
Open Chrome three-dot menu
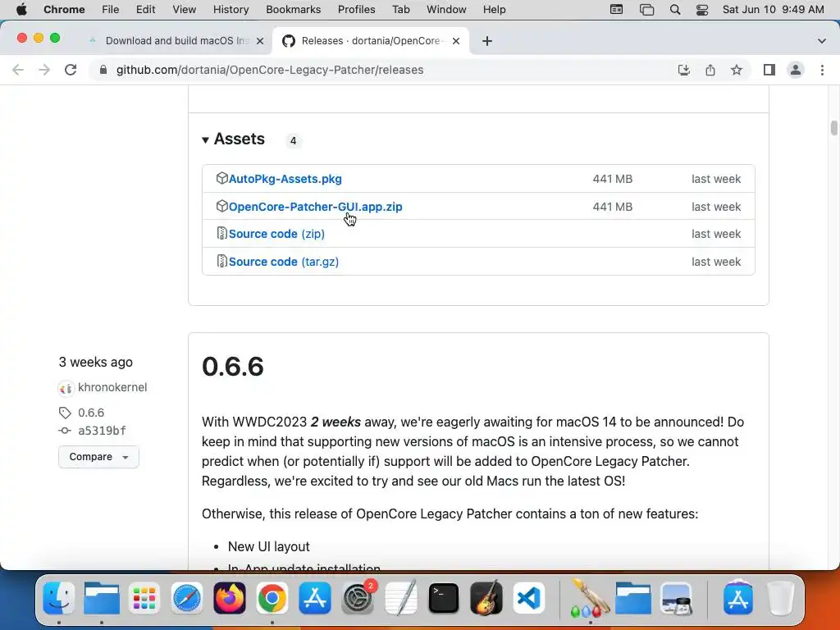[x=822, y=71]
